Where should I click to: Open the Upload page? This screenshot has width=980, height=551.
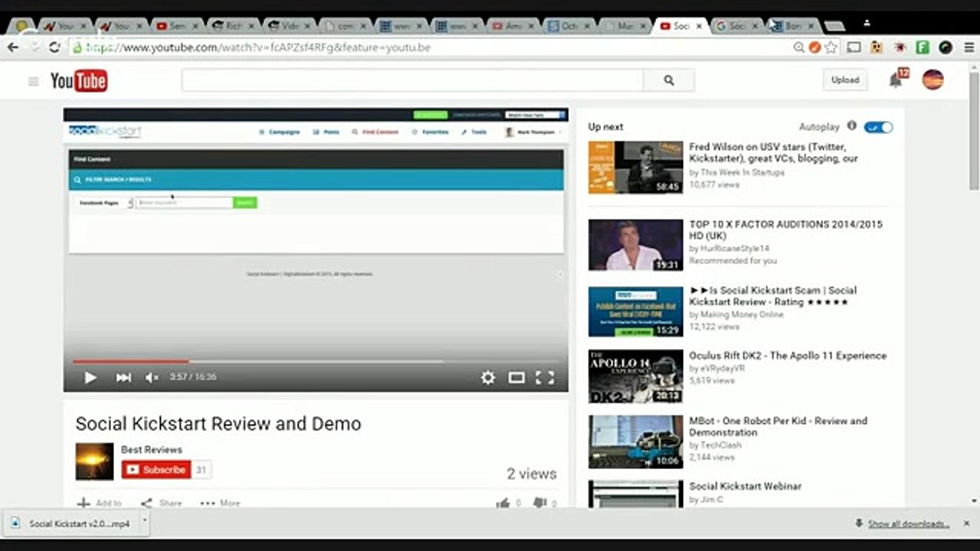pyautogui.click(x=845, y=80)
